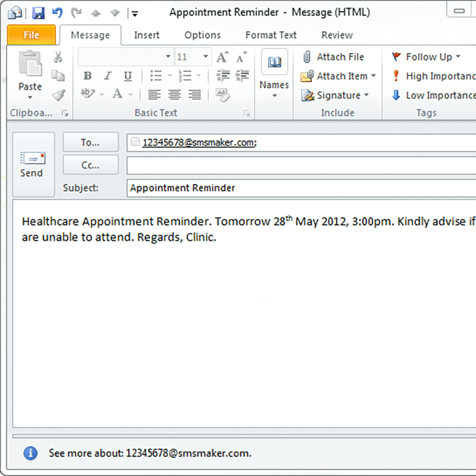The image size is (476, 476).
Task: Apply italic formatting
Action: click(x=107, y=76)
